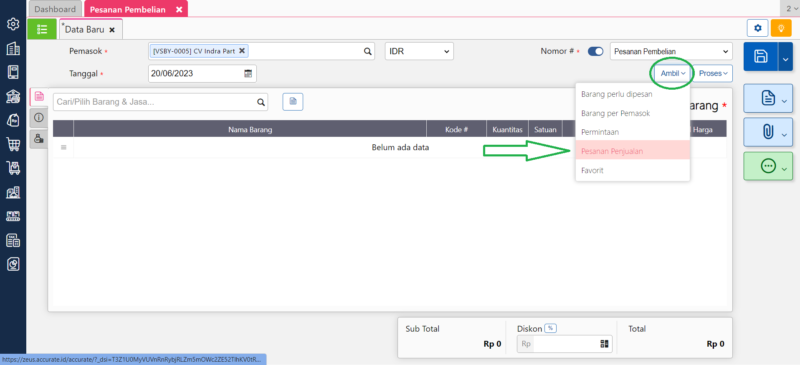
Task: Open the general ledger book icon
Action: click(13, 72)
